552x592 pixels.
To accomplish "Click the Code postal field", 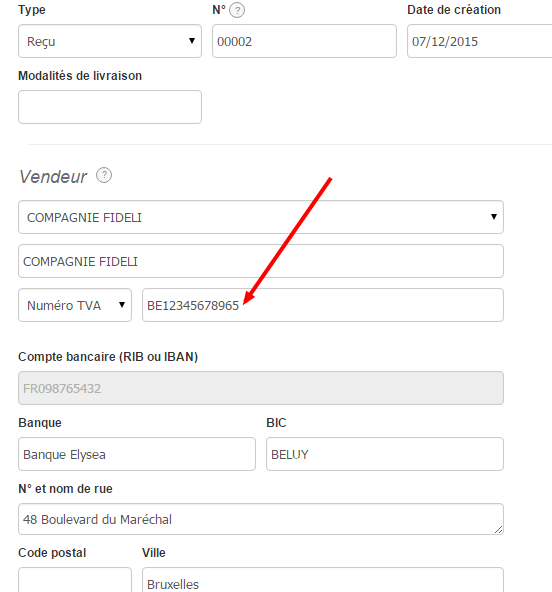I will pos(75,580).
